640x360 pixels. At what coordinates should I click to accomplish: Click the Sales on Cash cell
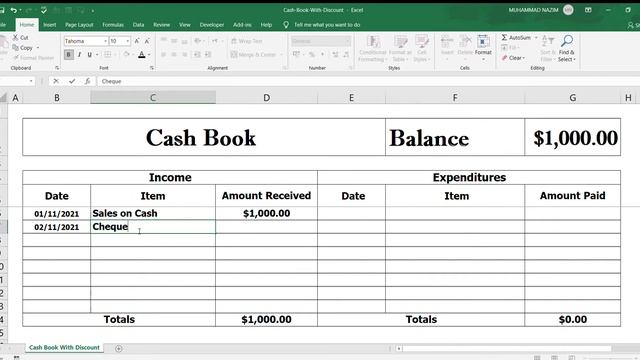(153, 213)
